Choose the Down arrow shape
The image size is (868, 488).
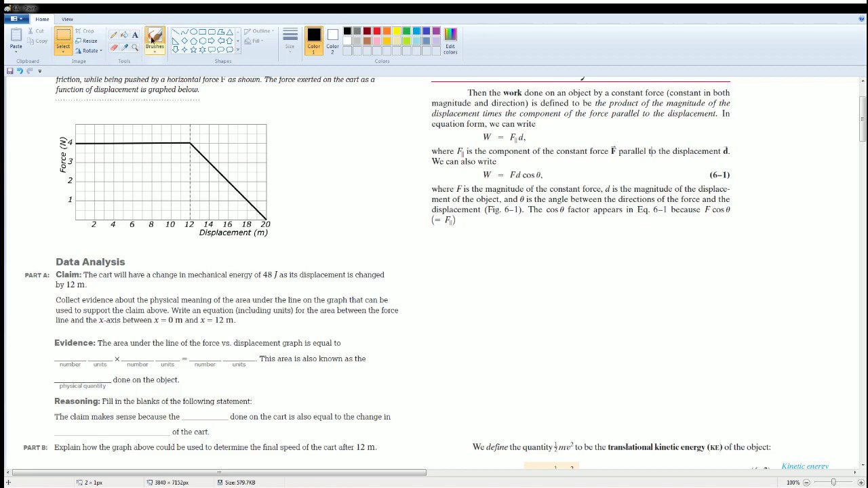pyautogui.click(x=176, y=49)
